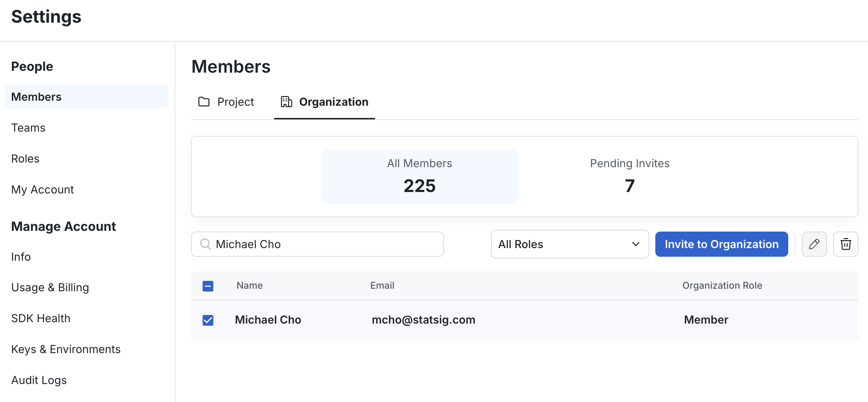Click the folder icon beside Project
Screen dimensions: 868x402
pos(204,102)
